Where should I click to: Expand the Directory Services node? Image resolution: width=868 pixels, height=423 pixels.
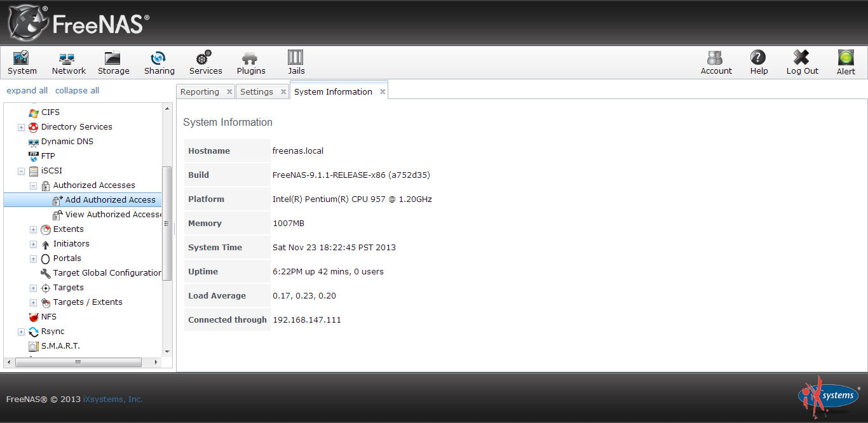tap(21, 127)
